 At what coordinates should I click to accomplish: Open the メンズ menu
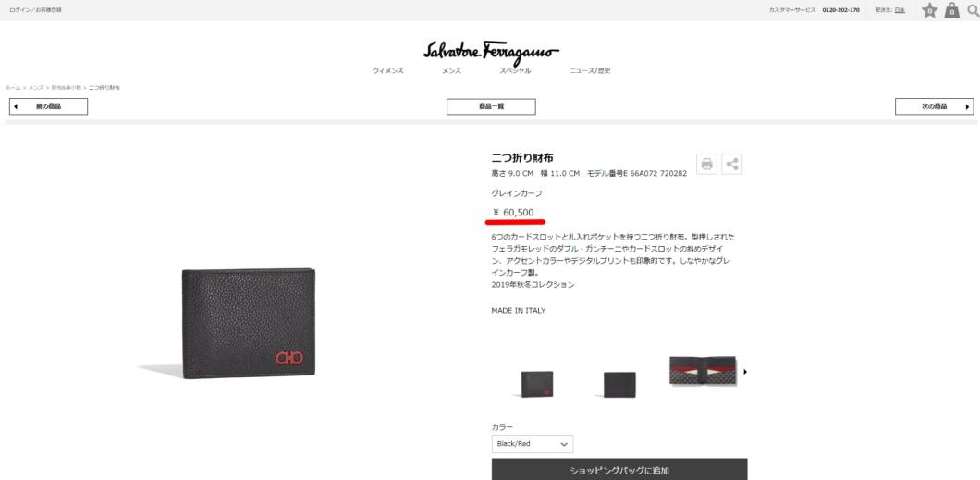point(451,70)
